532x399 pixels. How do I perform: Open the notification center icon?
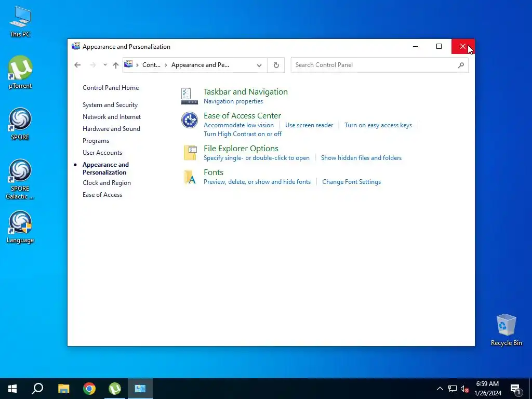515,389
